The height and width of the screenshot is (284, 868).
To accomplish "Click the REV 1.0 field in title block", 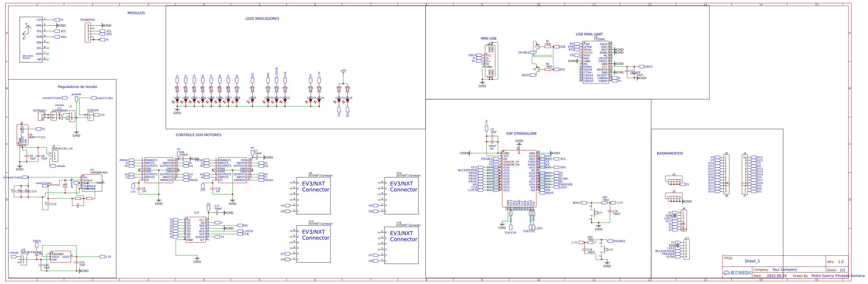I will [841, 262].
